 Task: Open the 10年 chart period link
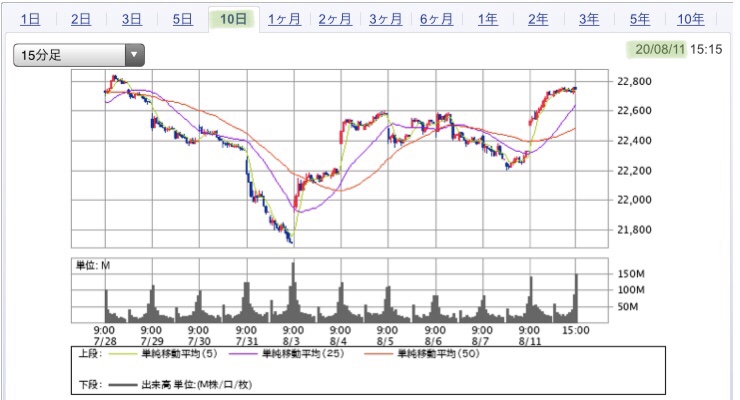(x=690, y=19)
